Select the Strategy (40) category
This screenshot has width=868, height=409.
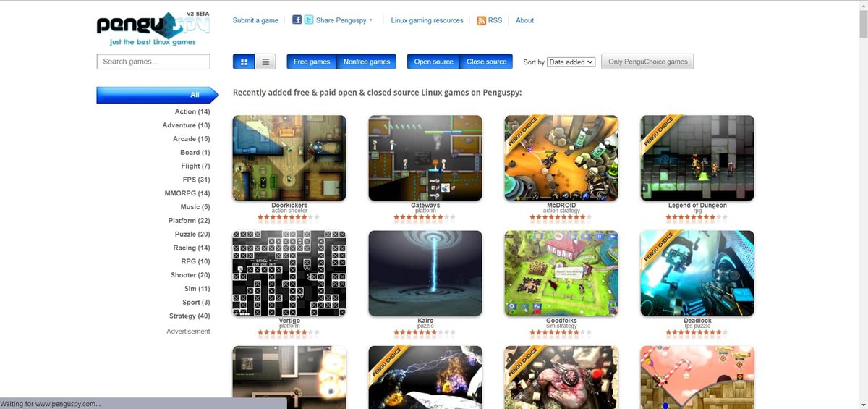point(190,316)
